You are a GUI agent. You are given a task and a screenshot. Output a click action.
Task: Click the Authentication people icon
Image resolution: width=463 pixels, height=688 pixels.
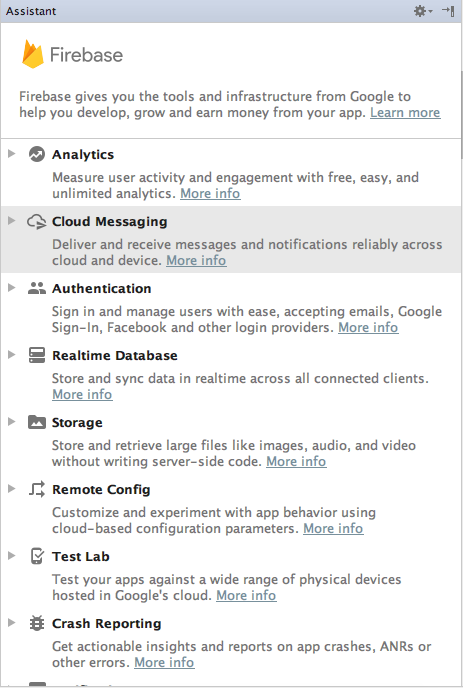pos(37,288)
